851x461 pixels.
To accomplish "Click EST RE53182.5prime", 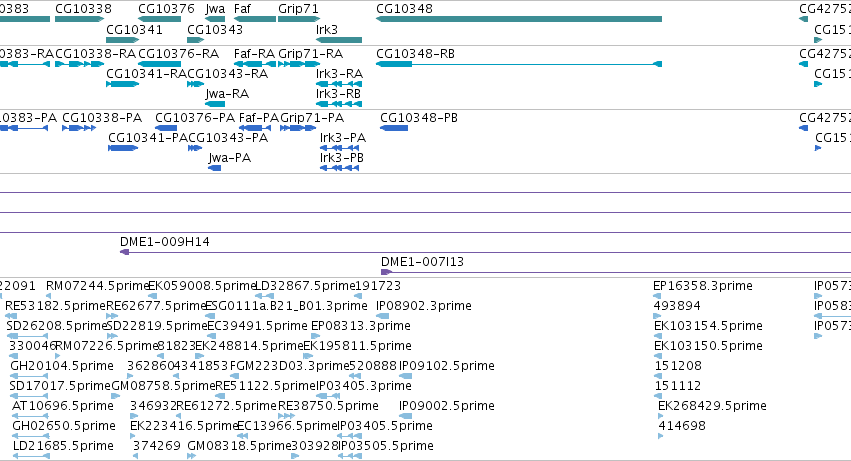I will 55,306.
